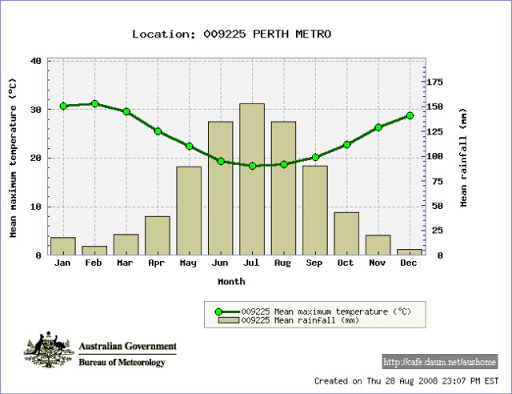The image size is (512, 394).
Task: Click the 'Sep' month axis label
Action: [314, 263]
